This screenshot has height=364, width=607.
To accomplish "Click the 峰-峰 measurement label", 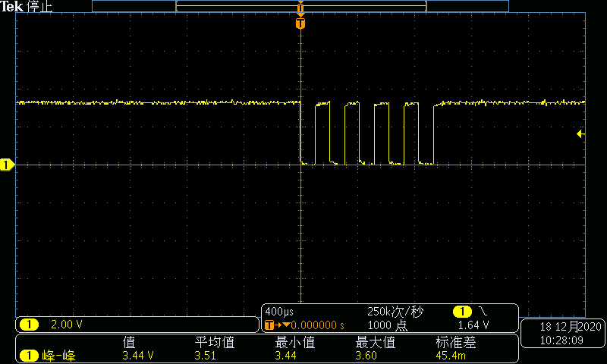I will tap(58, 356).
